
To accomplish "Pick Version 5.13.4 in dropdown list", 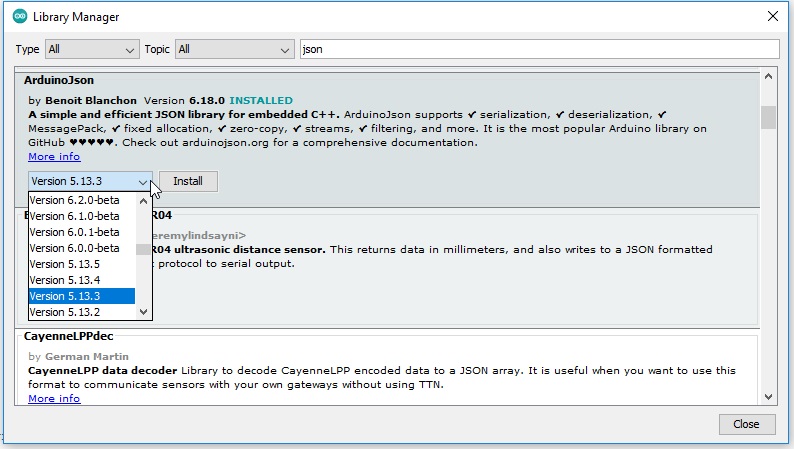I will pyautogui.click(x=82, y=280).
